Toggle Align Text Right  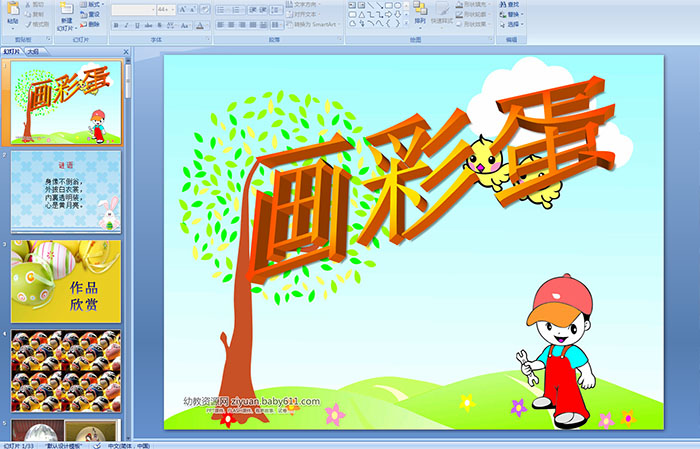(x=242, y=25)
